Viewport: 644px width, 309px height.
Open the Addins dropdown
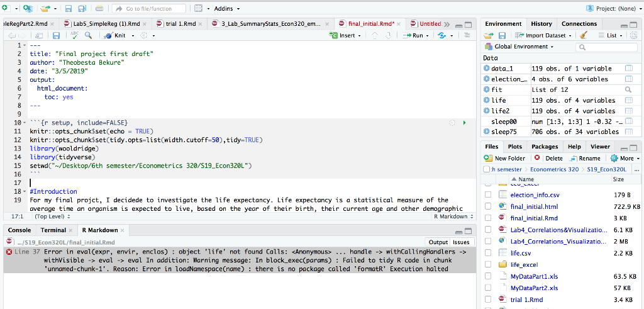[x=227, y=8]
